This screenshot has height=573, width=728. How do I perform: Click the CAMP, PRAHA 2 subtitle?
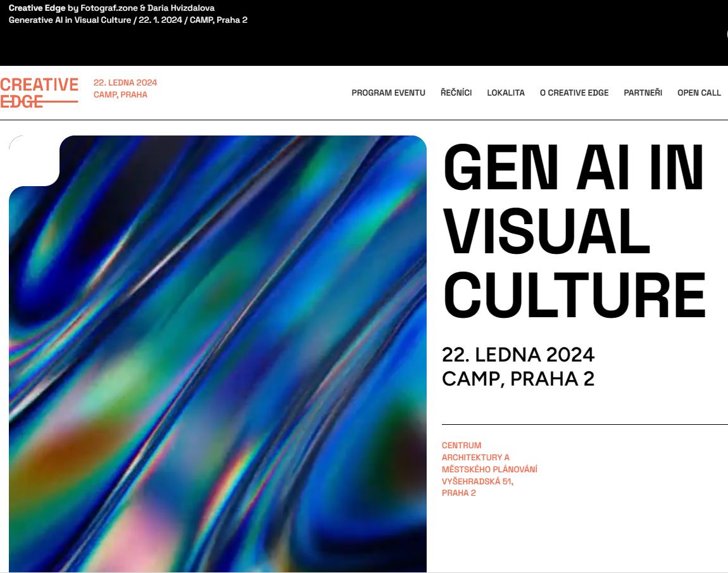pos(518,379)
